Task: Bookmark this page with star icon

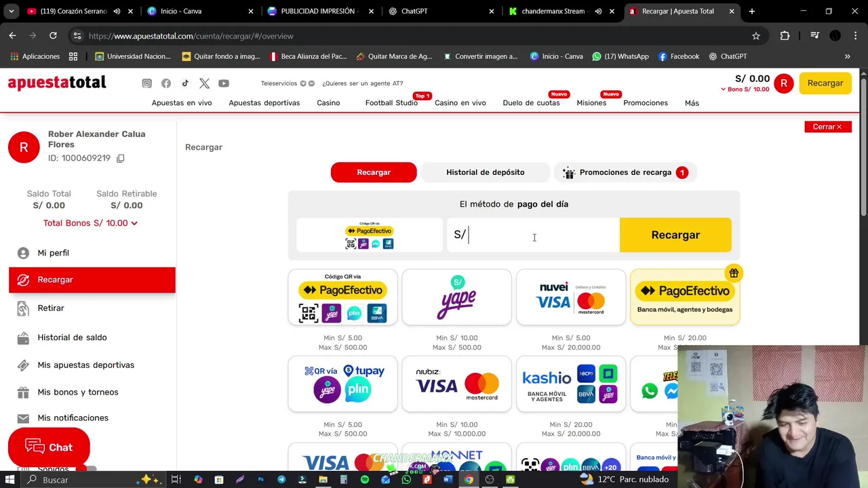Action: (x=756, y=36)
